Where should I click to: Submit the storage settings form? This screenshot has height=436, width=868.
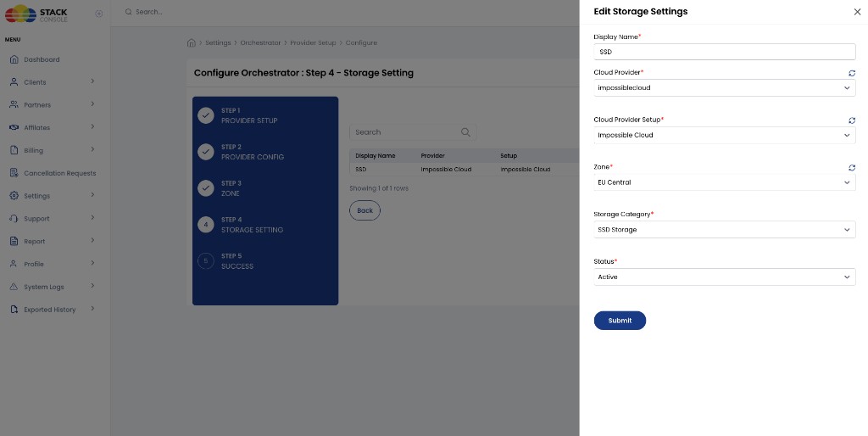620,320
